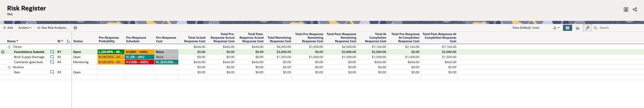
Task: Click Run Risk Analysis button
Action: tap(53, 28)
